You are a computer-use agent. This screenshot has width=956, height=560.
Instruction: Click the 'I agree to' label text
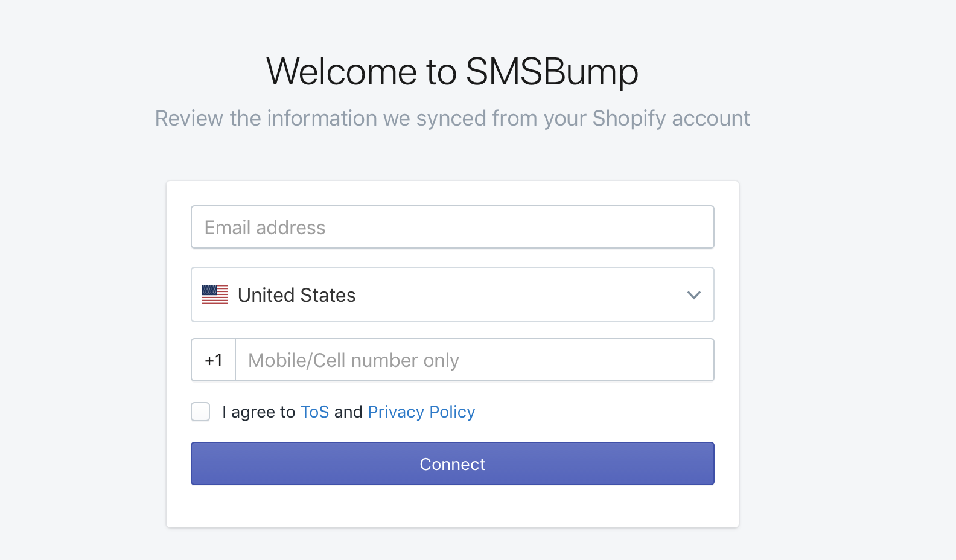coord(258,412)
